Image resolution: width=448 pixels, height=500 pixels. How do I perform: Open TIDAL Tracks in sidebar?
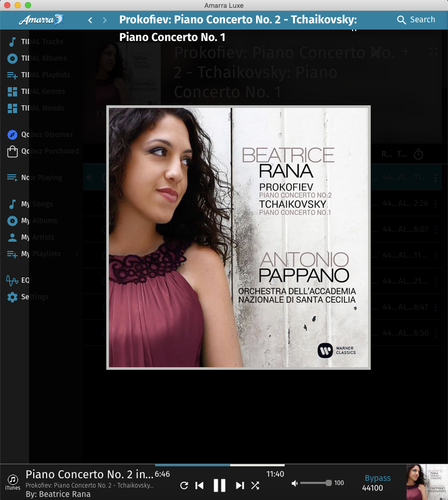[12, 42]
